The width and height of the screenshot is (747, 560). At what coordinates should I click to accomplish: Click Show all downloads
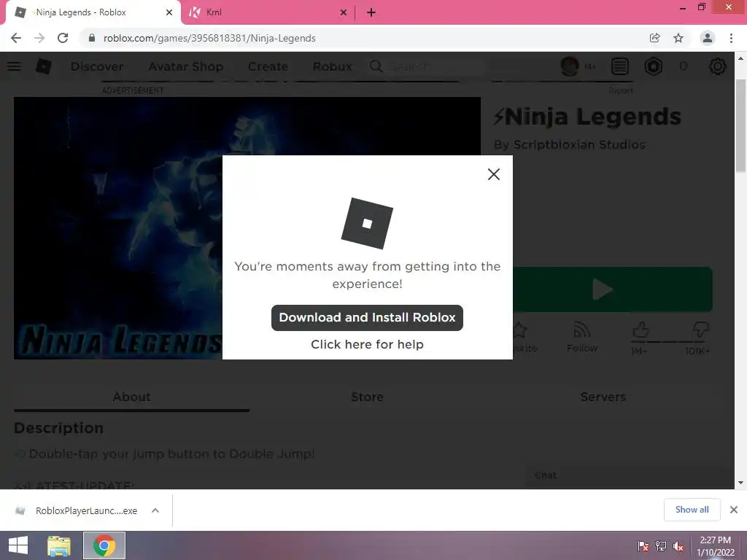(x=692, y=510)
